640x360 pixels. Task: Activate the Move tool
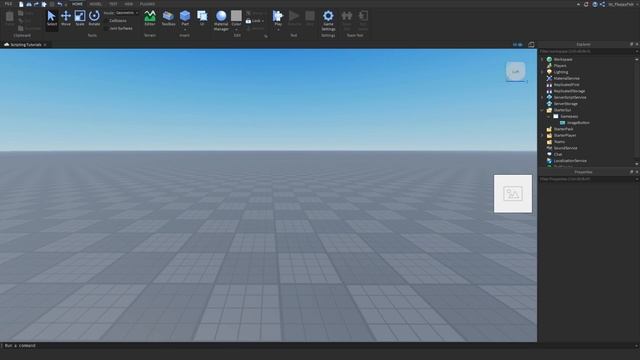pyautogui.click(x=66, y=18)
